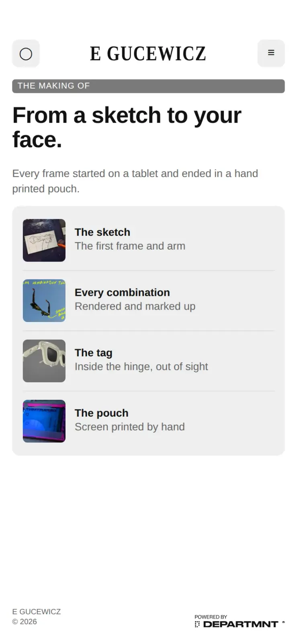The height and width of the screenshot is (644, 297).
Task: Select The pouch list title
Action: [x=102, y=413]
